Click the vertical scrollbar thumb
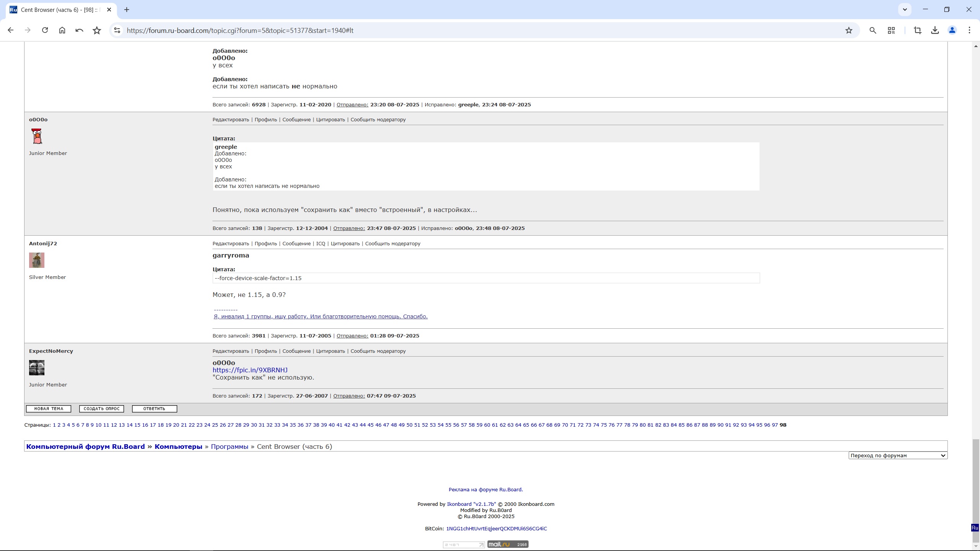Image resolution: width=980 pixels, height=551 pixels. (976, 485)
